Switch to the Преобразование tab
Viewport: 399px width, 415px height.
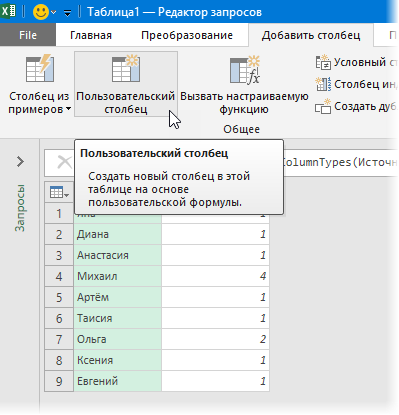[187, 35]
